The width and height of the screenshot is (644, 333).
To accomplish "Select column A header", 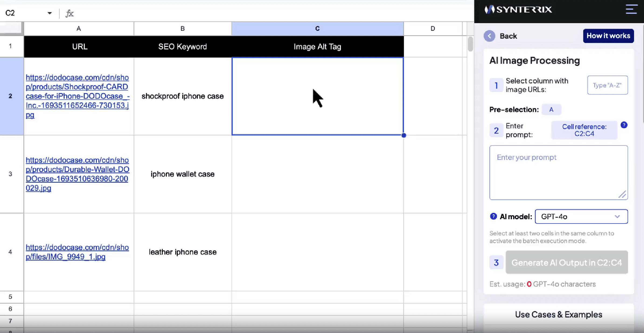I will pyautogui.click(x=79, y=29).
